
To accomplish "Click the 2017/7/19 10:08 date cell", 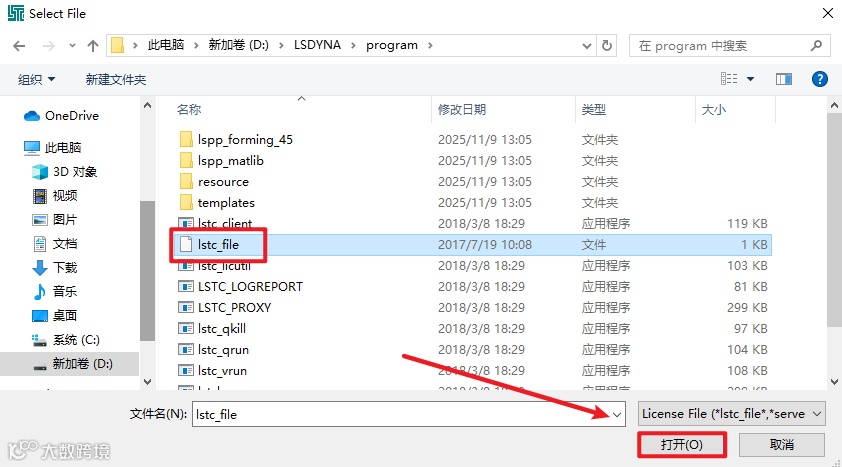I will [485, 245].
